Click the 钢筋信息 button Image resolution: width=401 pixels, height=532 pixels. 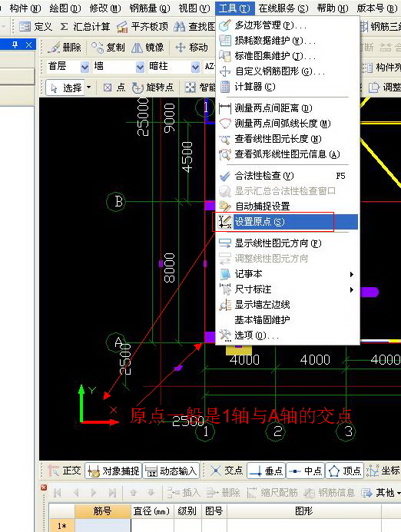(x=329, y=492)
